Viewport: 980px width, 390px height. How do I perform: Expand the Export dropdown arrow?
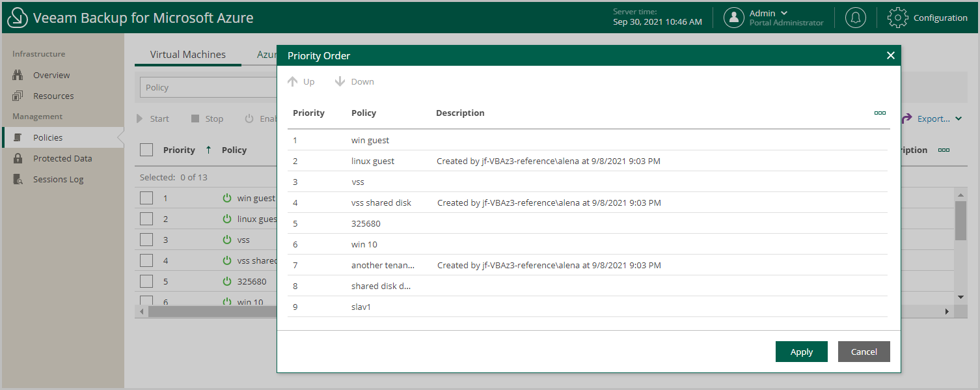[958, 119]
